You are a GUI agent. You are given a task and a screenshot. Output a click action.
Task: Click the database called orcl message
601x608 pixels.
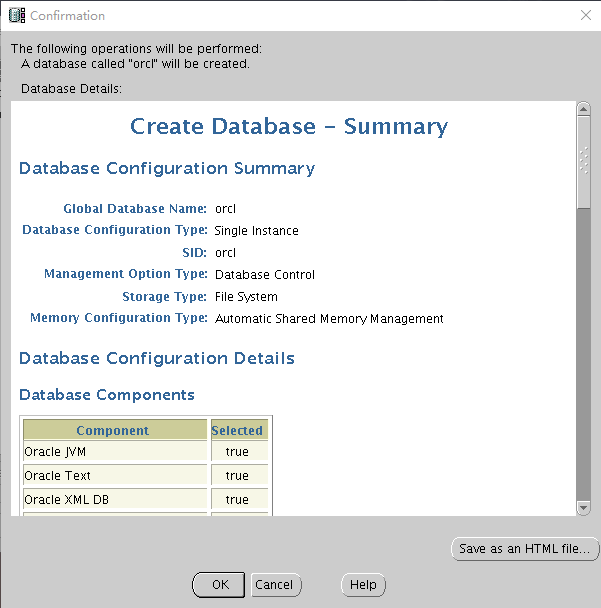[135, 63]
